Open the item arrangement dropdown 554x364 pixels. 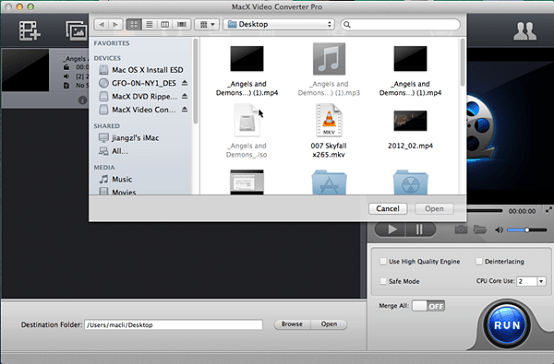[x=207, y=24]
